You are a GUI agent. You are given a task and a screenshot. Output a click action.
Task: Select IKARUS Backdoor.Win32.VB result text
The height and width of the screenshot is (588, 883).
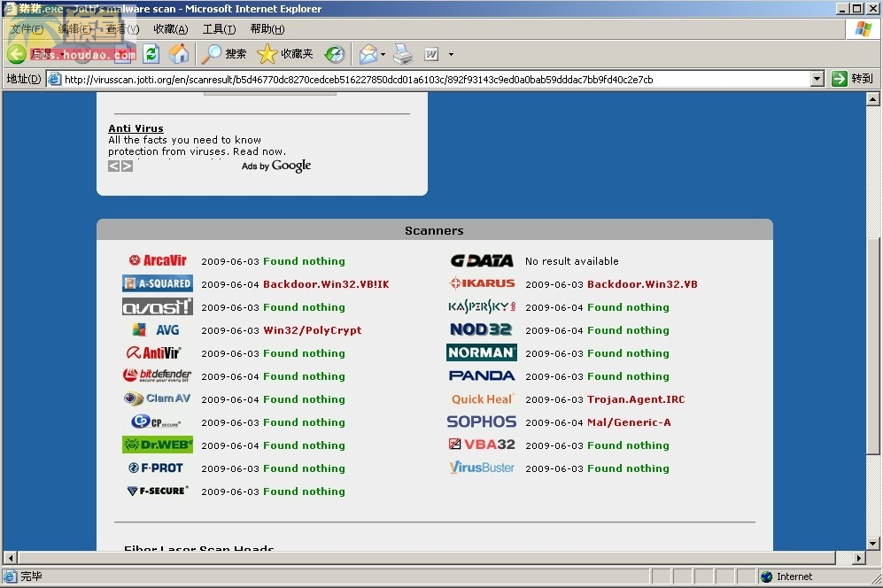pyautogui.click(x=642, y=284)
